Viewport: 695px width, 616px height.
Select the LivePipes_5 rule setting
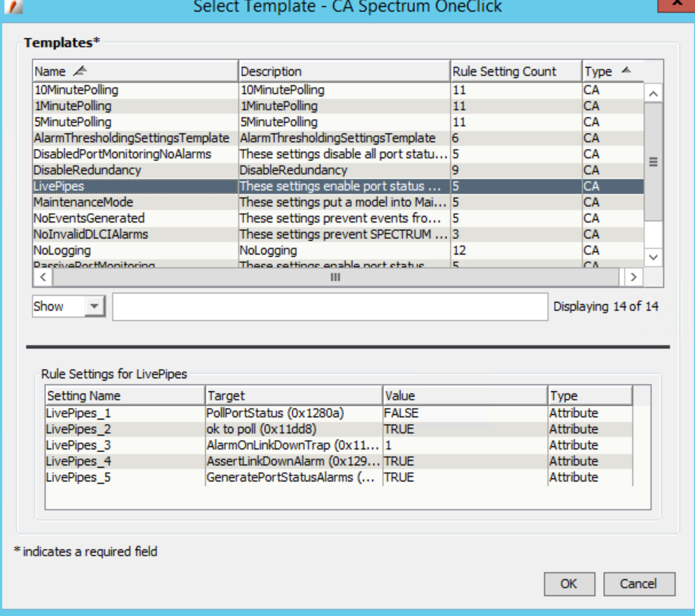[78, 477]
